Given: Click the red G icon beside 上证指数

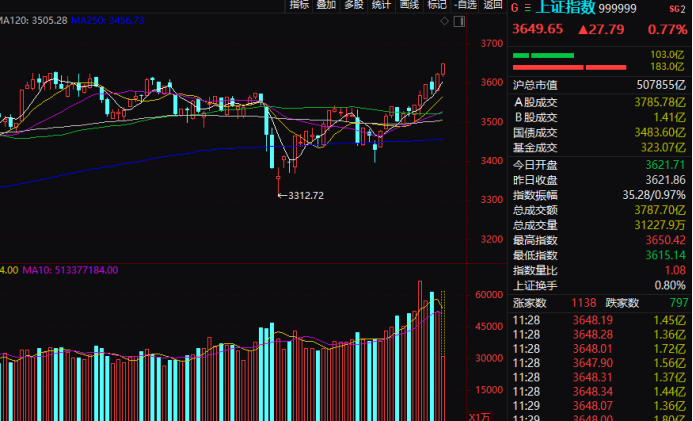Looking at the screenshot, I should point(515,7).
